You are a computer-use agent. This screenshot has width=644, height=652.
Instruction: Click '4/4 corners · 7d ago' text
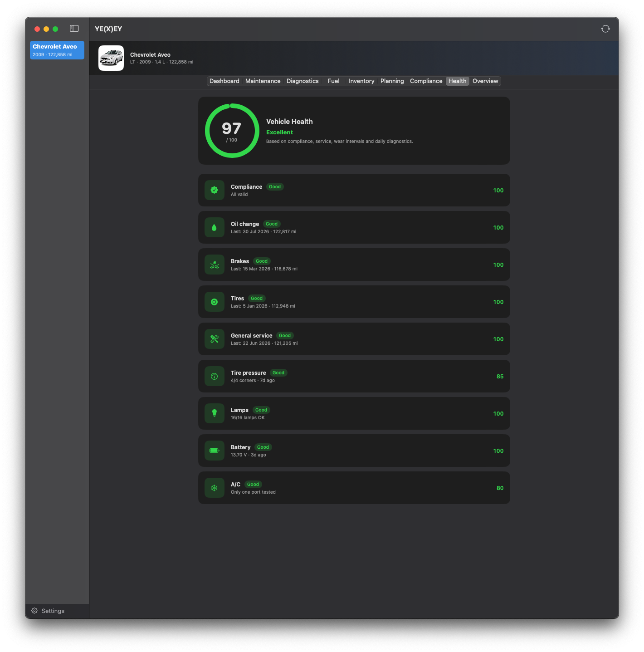[x=253, y=381]
